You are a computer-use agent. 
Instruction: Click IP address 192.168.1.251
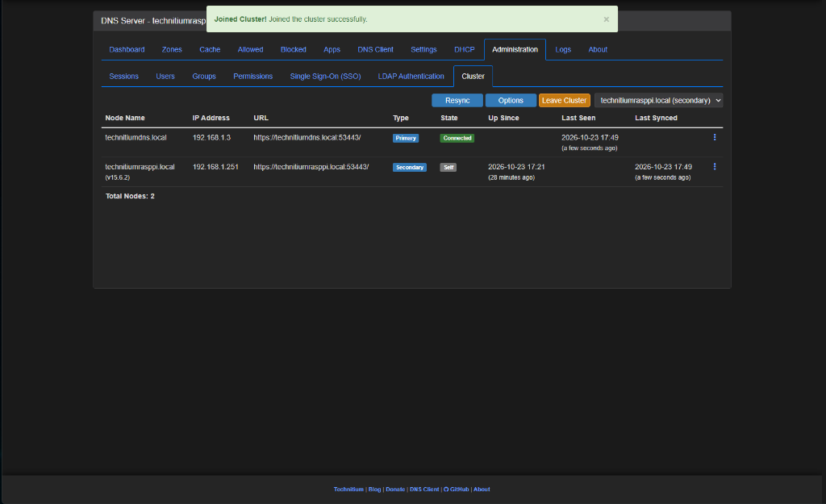pos(215,167)
